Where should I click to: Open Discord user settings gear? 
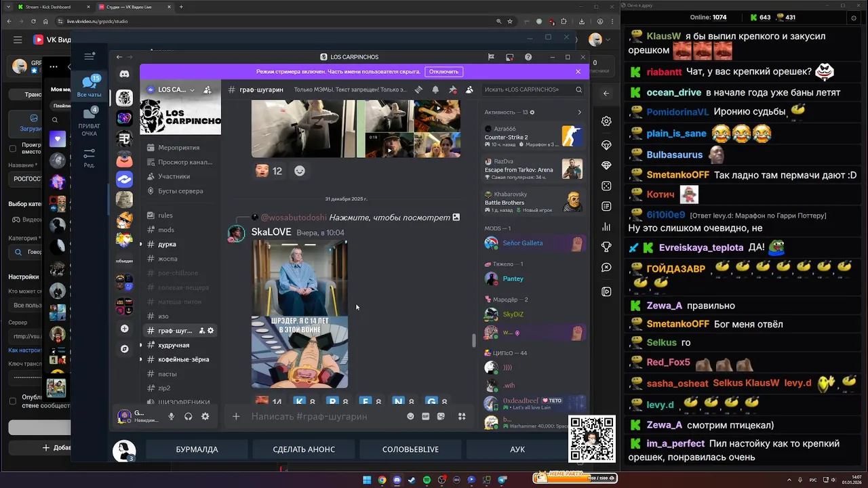(205, 416)
